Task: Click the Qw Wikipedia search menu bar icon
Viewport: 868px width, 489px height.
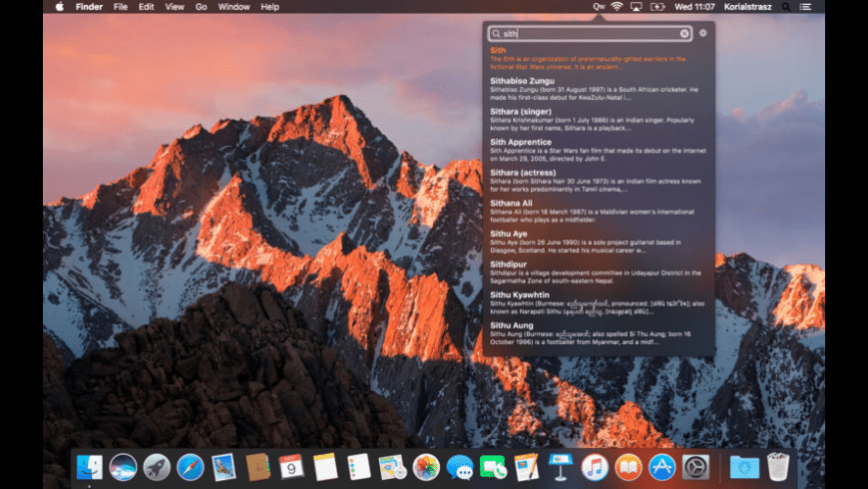Action: [598, 7]
